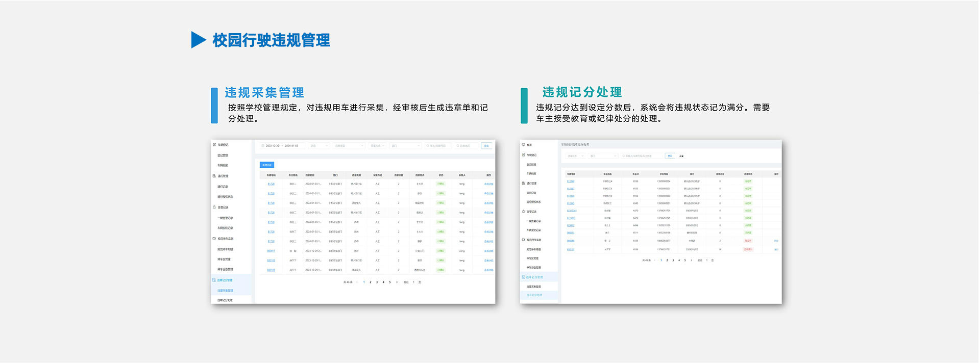This screenshot has height=363, width=980.
Task: Click the 违章记分管理 icon in left panel sidebar
Action: (214, 280)
